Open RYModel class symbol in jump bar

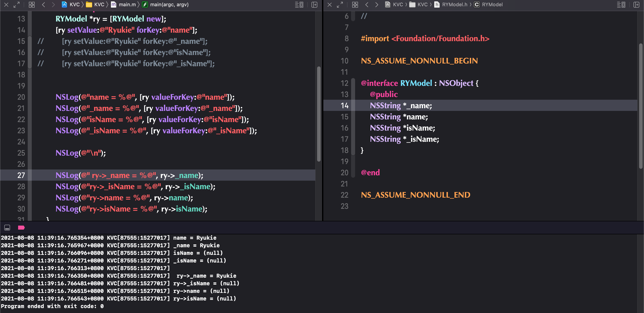click(488, 4)
